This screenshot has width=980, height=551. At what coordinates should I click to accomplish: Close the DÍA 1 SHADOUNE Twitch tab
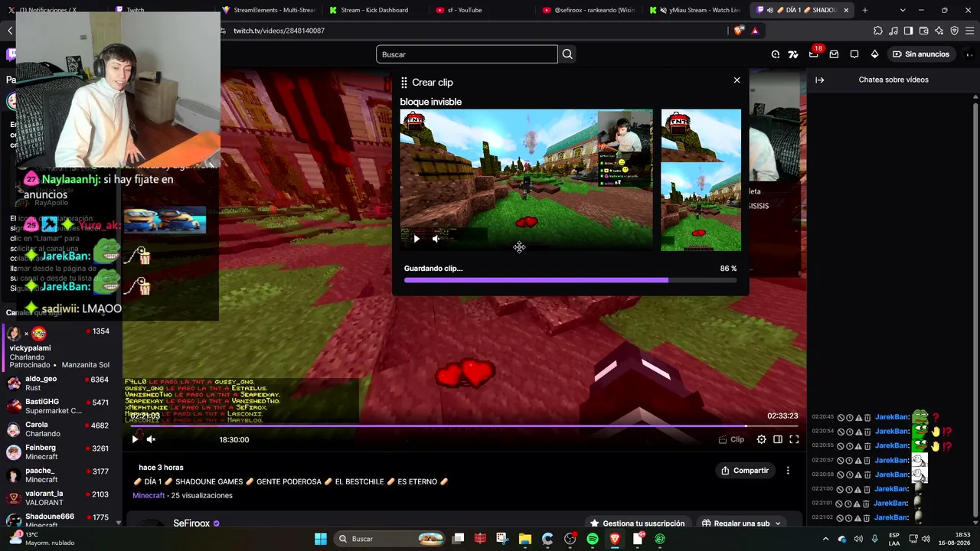pyautogui.click(x=846, y=10)
